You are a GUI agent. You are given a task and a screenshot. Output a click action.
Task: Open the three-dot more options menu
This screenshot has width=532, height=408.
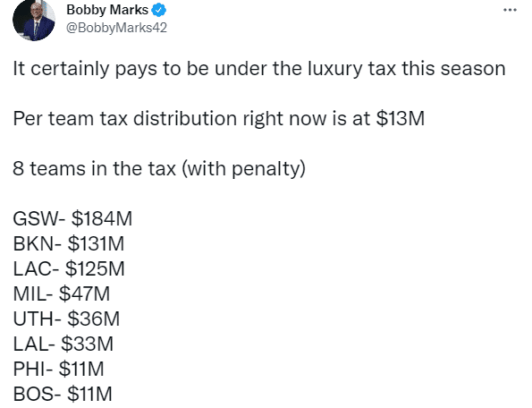[x=510, y=10]
